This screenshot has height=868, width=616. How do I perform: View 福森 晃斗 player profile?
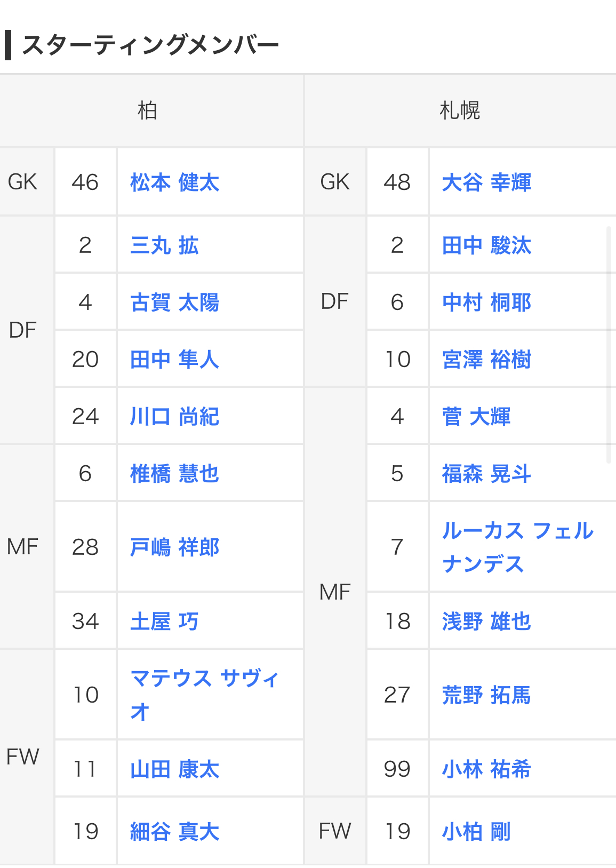tap(486, 474)
